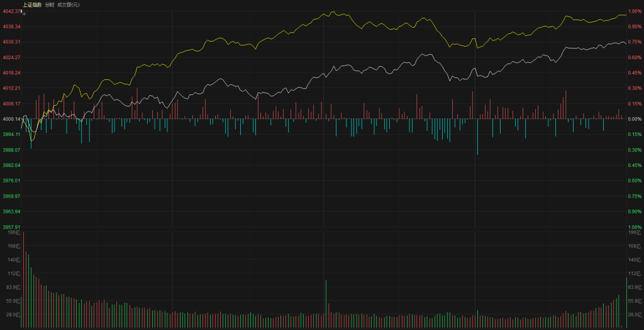Select the 0.00% label on right axis
The image size is (644, 330).
pyautogui.click(x=635, y=119)
